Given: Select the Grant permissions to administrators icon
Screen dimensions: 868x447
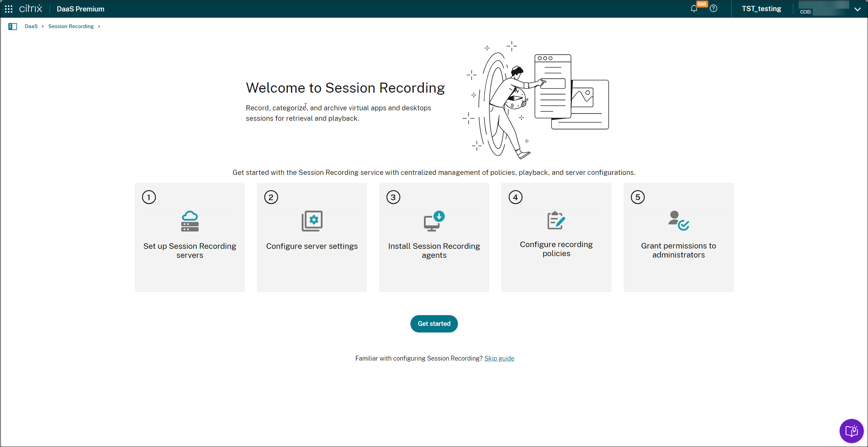Looking at the screenshot, I should (x=678, y=221).
